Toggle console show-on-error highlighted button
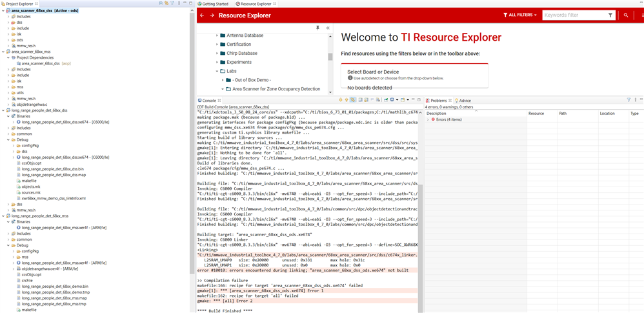Image resolution: width=644 pixels, height=313 pixels. [353, 100]
